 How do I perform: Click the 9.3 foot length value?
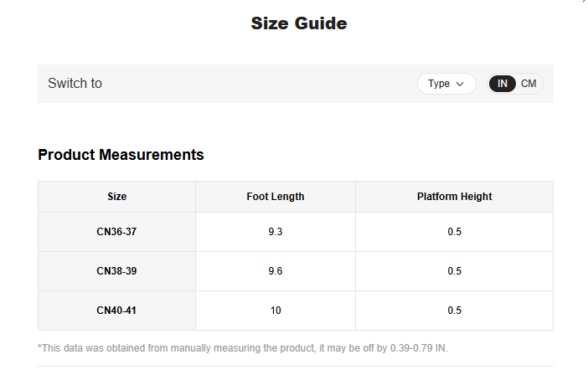pyautogui.click(x=276, y=232)
